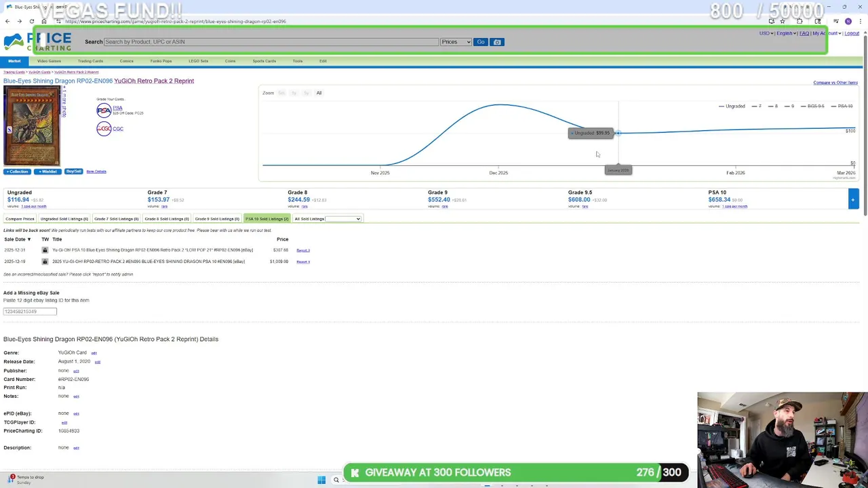Open the Tools menu
Screen dimensions: 868x488
298,61
